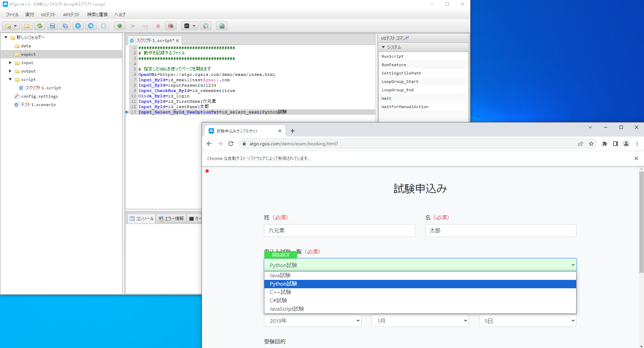Run the script with the play icon
Viewport: 644px width, 348px height.
point(78,26)
